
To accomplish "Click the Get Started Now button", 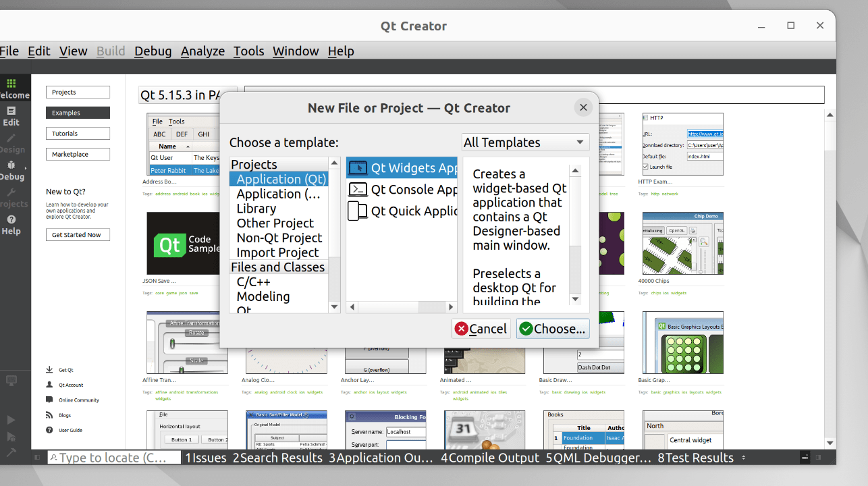I will tap(78, 235).
